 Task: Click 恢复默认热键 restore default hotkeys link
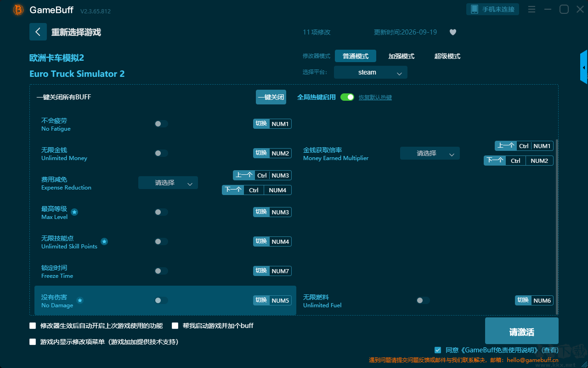coord(375,98)
